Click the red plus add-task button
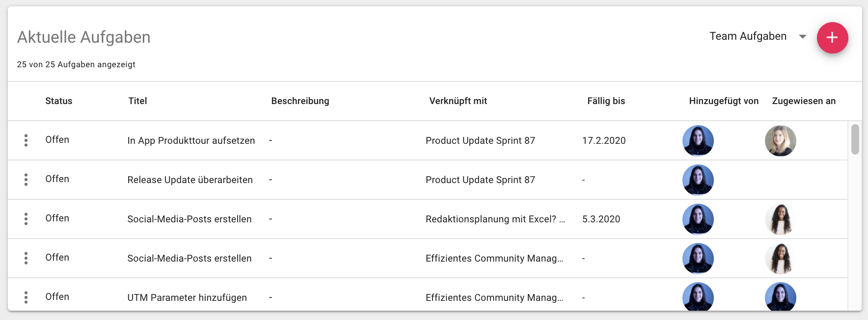868x320 pixels. tap(832, 38)
